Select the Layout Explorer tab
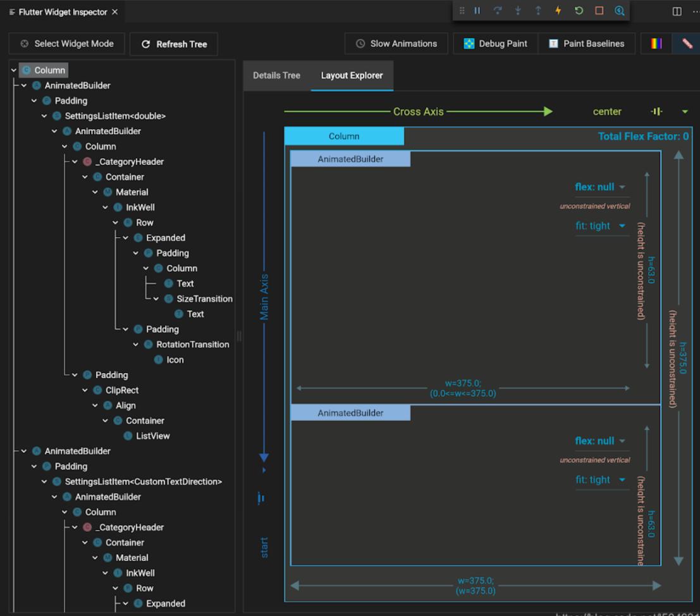The image size is (700, 616). point(352,75)
